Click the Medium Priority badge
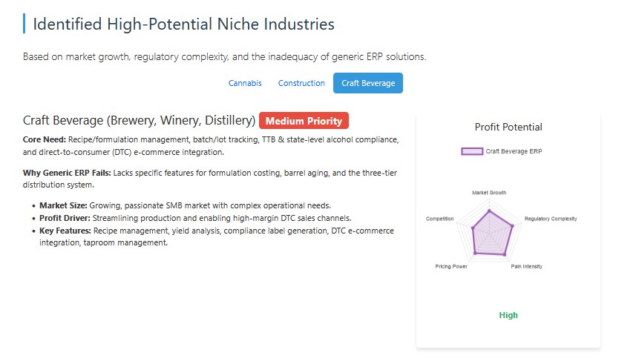This screenshot has height=364, width=619. 304,121
